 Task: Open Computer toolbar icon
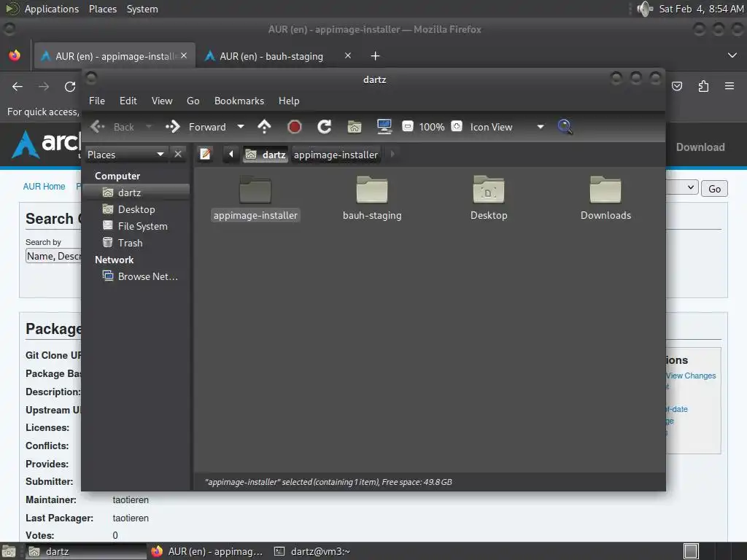pos(384,127)
